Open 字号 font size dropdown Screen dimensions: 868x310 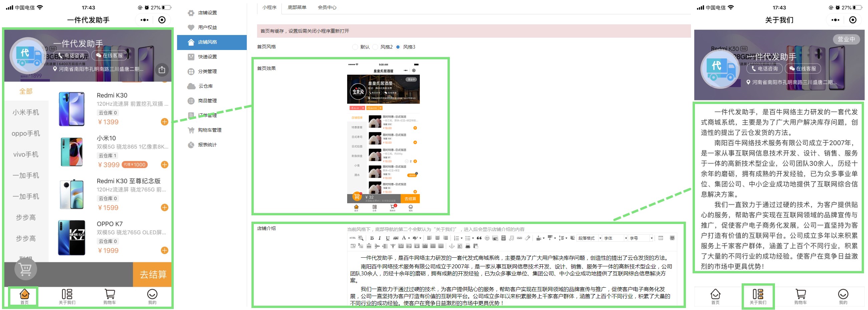pos(640,238)
